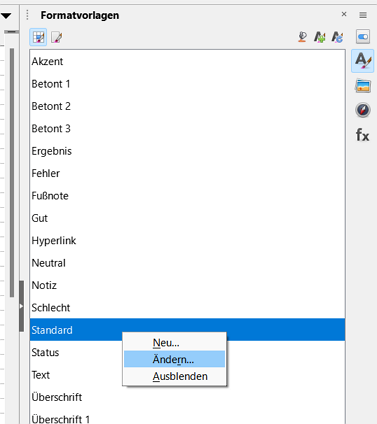This screenshot has width=377, height=424.
Task: Select the Fußnote style
Action: pos(187,196)
